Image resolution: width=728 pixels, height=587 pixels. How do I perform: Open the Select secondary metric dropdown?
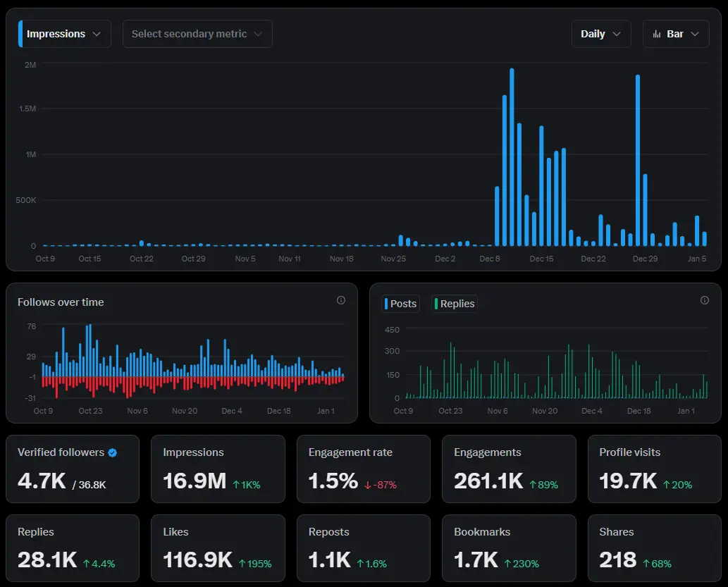pyautogui.click(x=197, y=34)
